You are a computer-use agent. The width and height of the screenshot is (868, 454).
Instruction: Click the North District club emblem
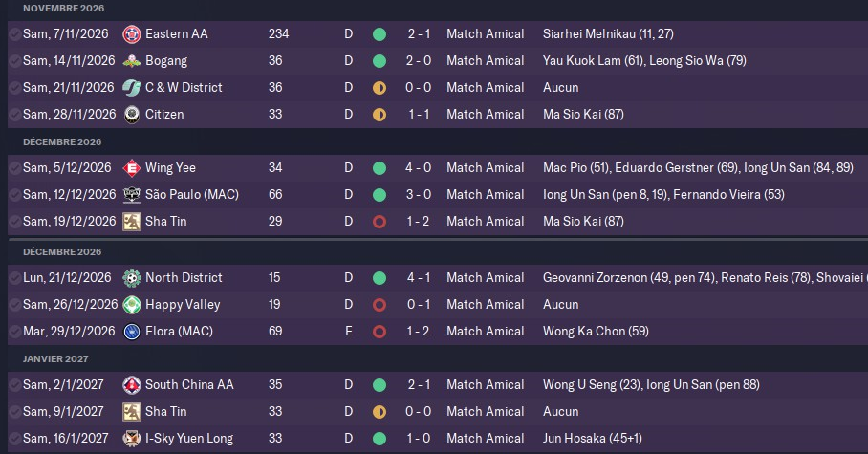(132, 278)
